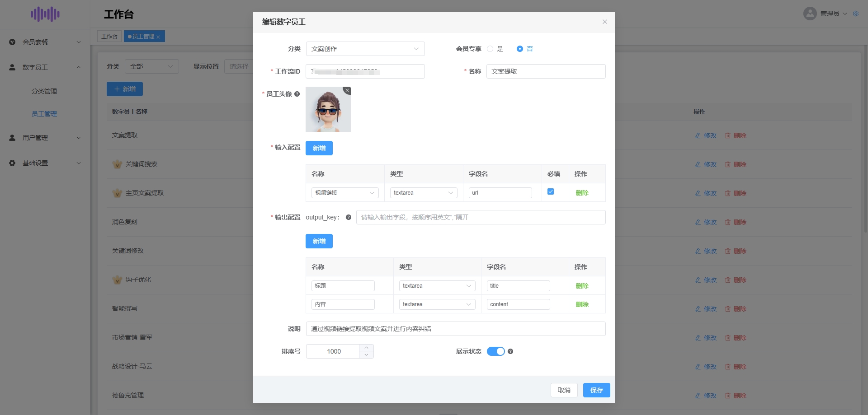This screenshot has width=868, height=415.
Task: Open 员工管理 in the sidebar
Action: click(x=44, y=114)
